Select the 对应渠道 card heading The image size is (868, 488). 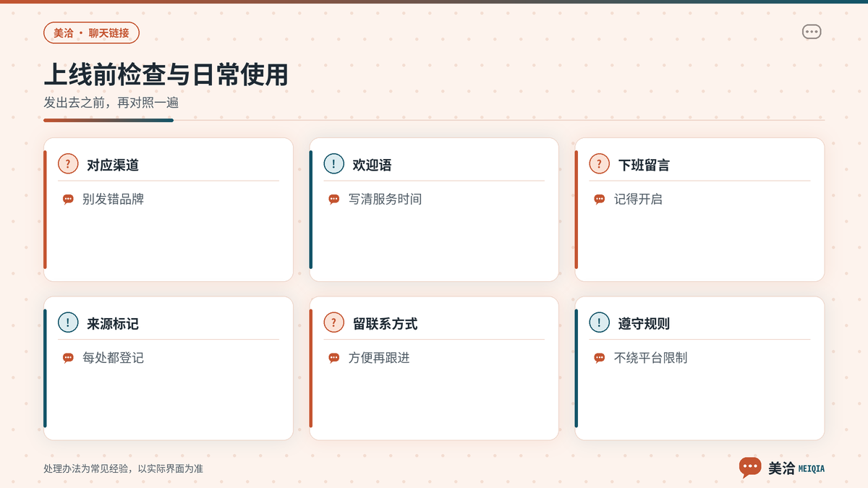113,165
